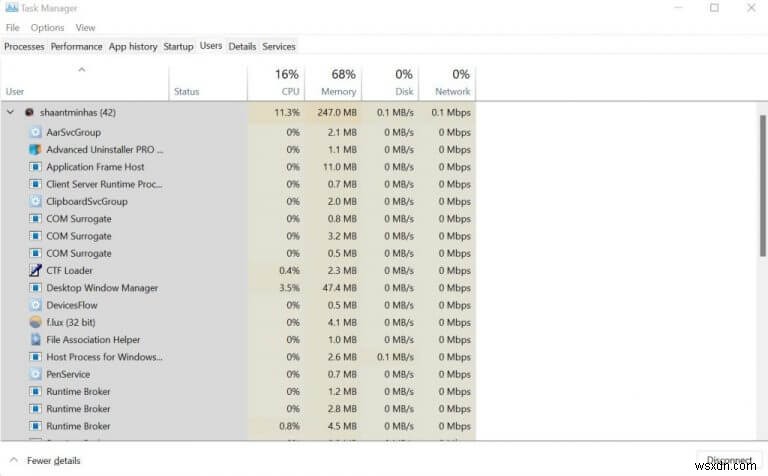The width and height of the screenshot is (768, 476).
Task: Click Host Process for Windows 0.1 MB/s disk value
Action: coord(395,357)
